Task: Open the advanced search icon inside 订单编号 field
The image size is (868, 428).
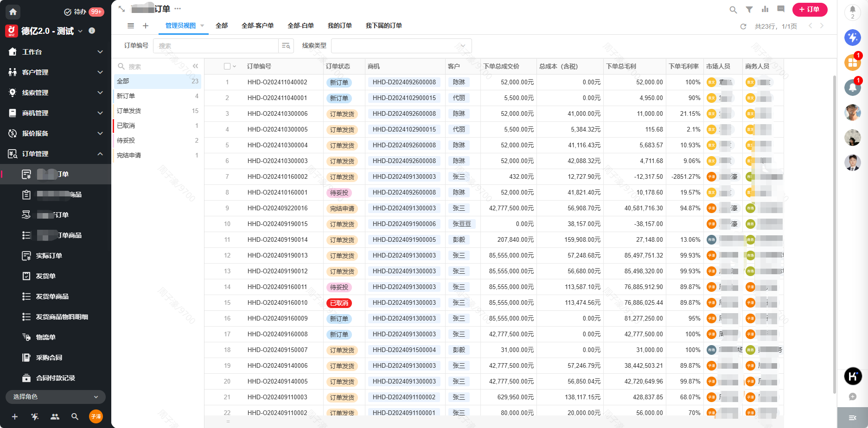Action: click(286, 45)
